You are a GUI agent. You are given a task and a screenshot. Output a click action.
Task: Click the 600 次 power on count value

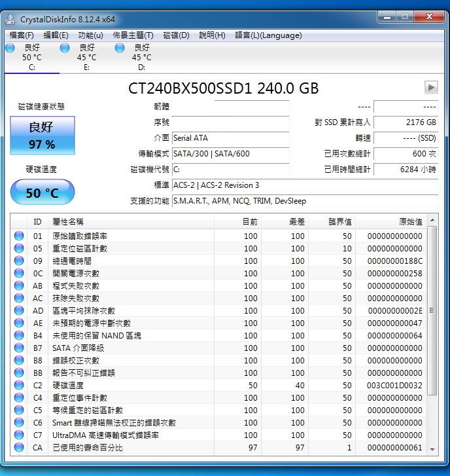pos(406,154)
